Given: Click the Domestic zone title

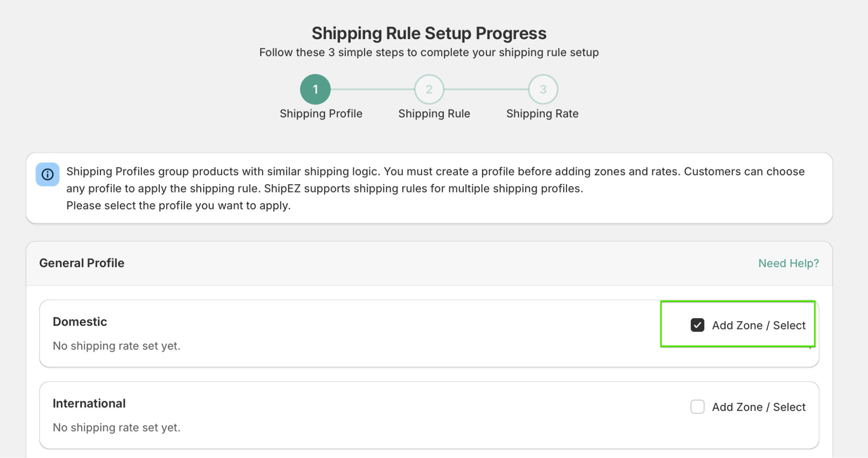Looking at the screenshot, I should pos(80,322).
